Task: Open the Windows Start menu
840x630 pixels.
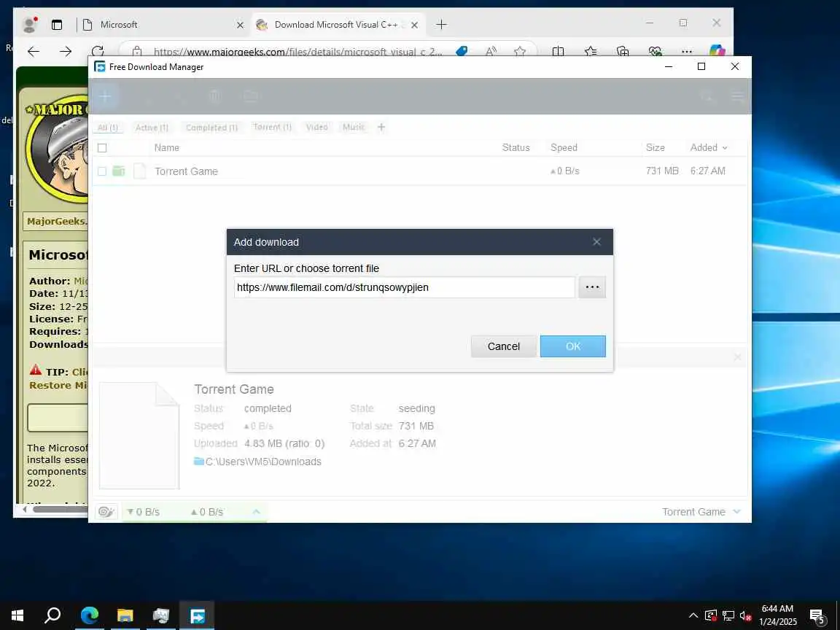Action: point(17,615)
